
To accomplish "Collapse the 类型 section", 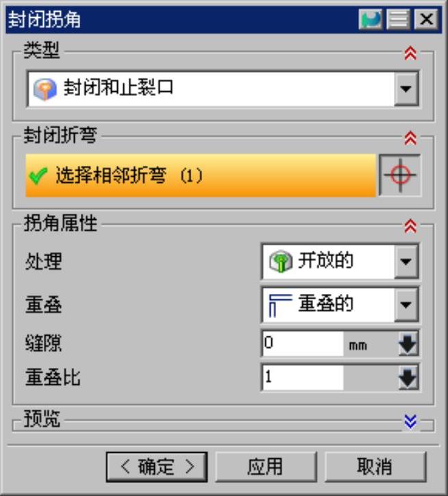I will [x=411, y=53].
